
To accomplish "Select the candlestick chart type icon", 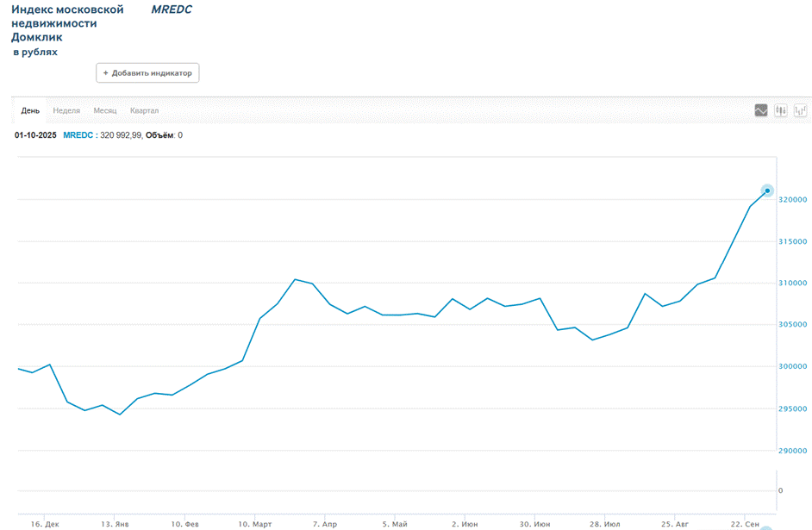I will 781,110.
